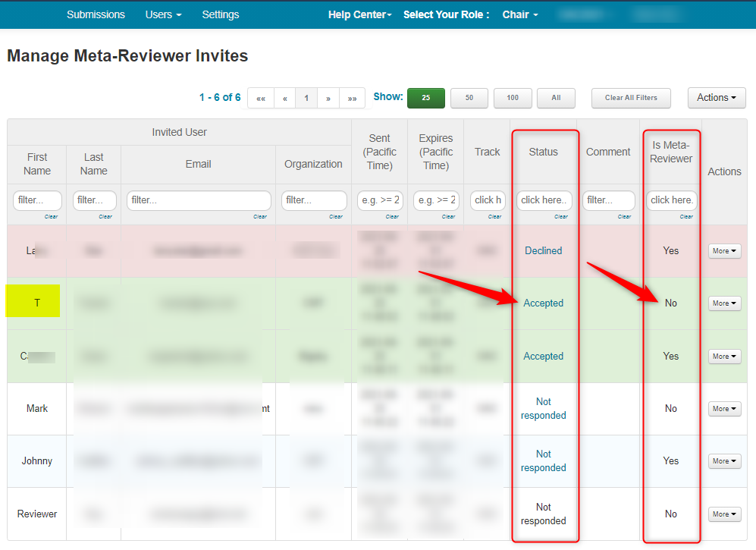756x550 pixels.
Task: Open the Is Meta-Reviewer filter selector
Action: coord(671,200)
